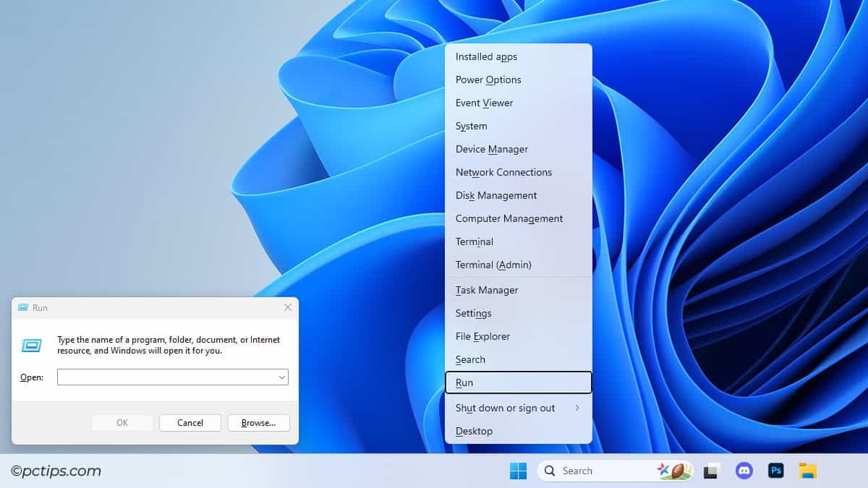Image resolution: width=868 pixels, height=488 pixels.
Task: Open Task Manager from the menu
Action: pyautogui.click(x=486, y=290)
